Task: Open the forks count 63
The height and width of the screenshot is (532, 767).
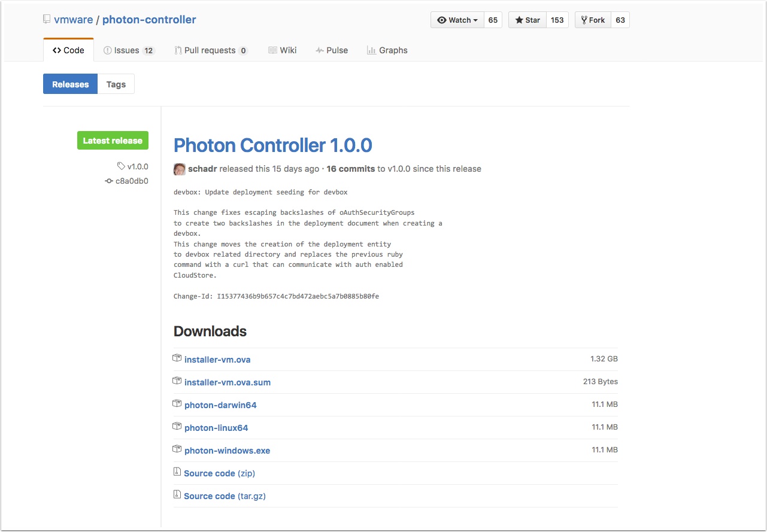Action: 620,20
